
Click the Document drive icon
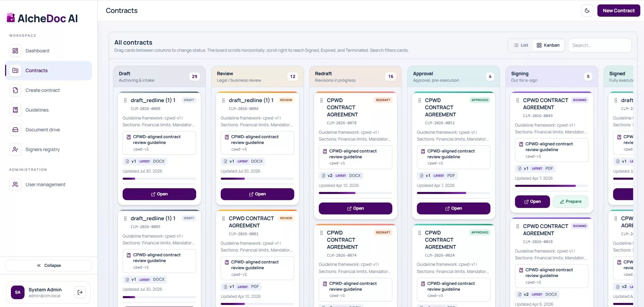click(x=15, y=130)
